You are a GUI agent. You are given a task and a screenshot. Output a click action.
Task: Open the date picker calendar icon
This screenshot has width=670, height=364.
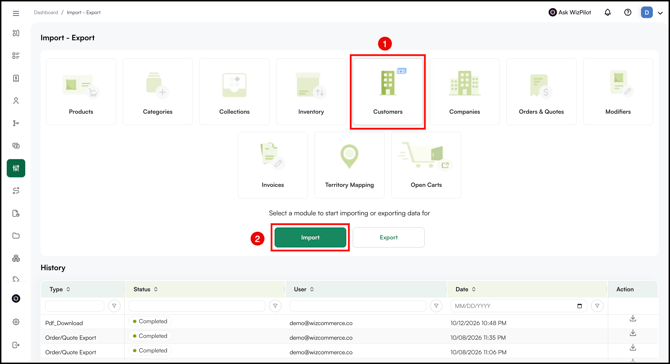[579, 306]
